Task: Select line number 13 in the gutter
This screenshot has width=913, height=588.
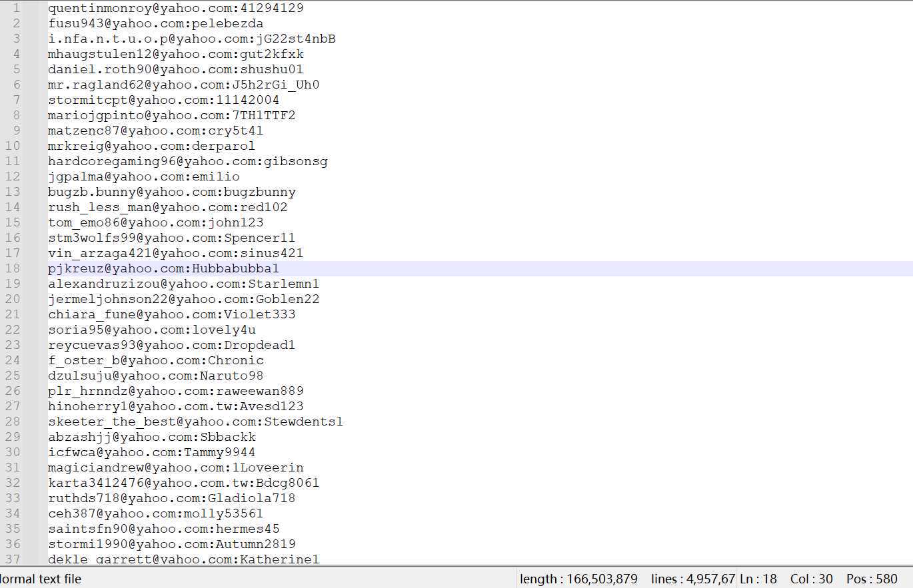Action: 13,192
